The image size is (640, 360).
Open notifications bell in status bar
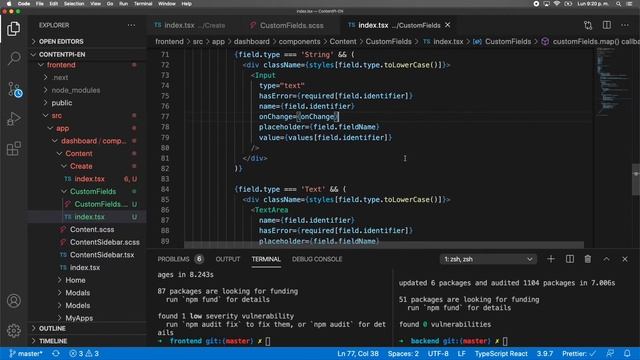pyautogui.click(x=627, y=353)
